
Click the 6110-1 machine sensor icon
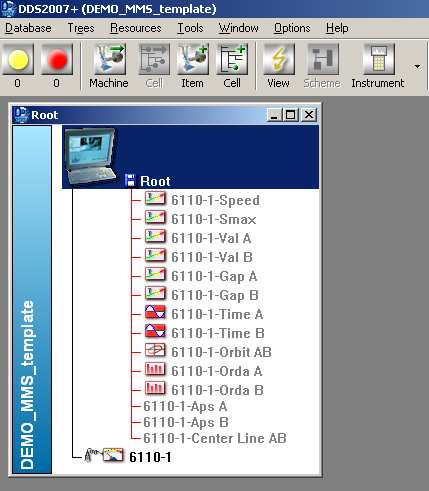[x=104, y=455]
